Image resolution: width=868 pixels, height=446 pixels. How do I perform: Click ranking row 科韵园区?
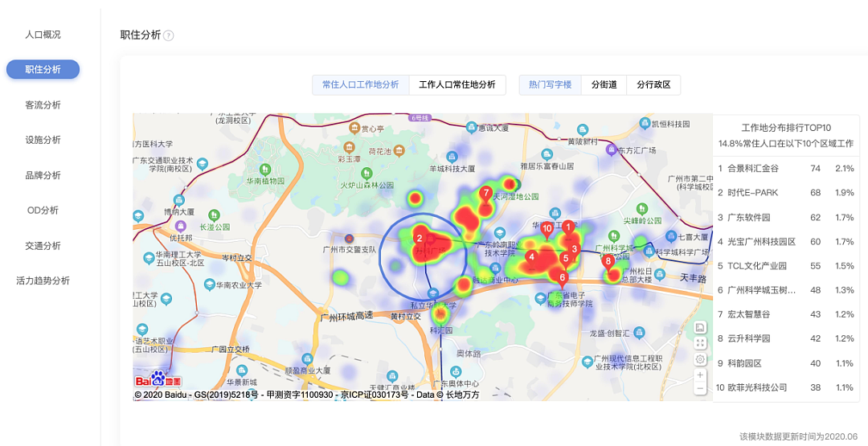pos(786,363)
